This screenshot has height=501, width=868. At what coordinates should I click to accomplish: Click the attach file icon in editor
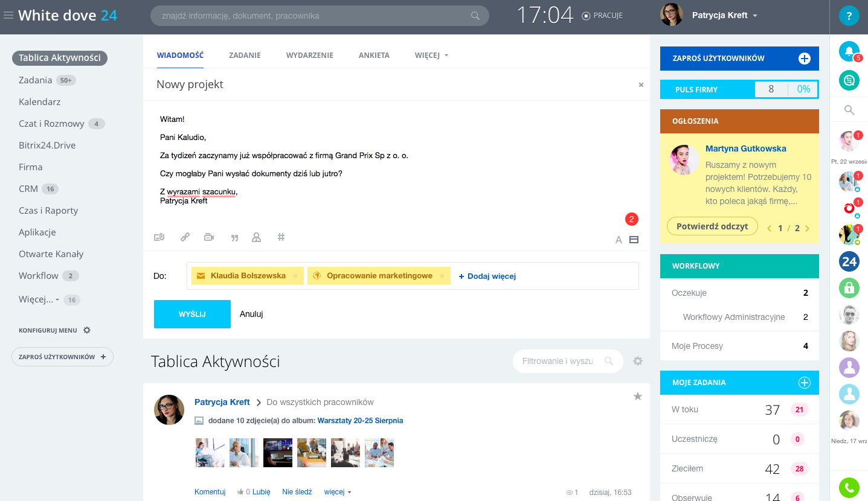[159, 237]
